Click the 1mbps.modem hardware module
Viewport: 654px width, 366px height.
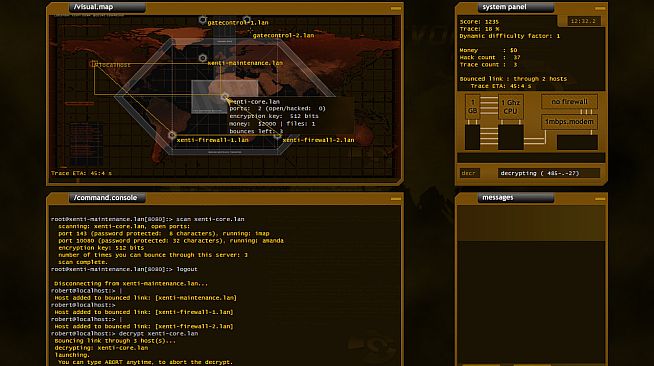(x=569, y=122)
